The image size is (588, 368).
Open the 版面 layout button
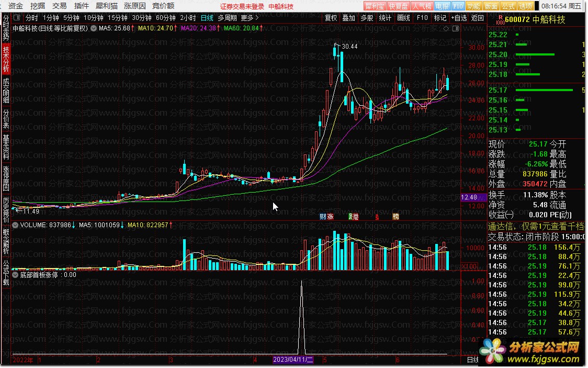pos(491,6)
